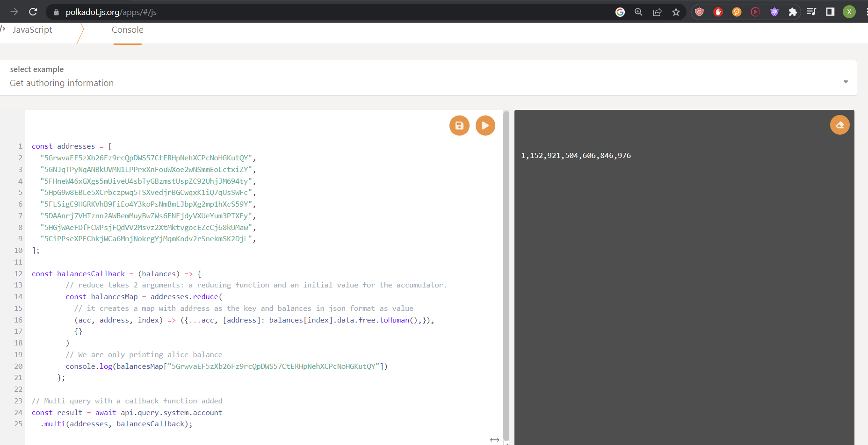Run the JavaScript code with play button
Image resolution: width=868 pixels, height=445 pixels.
click(485, 125)
